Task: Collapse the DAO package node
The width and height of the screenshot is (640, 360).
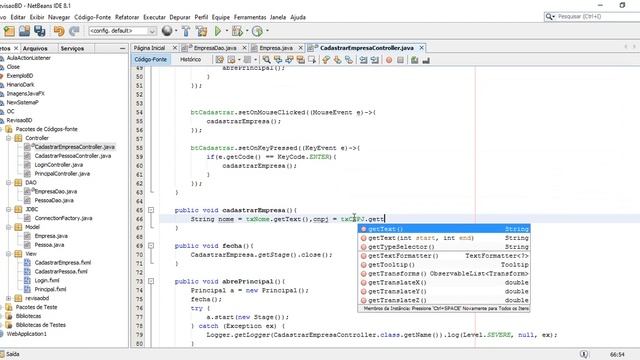Action: coord(9,182)
